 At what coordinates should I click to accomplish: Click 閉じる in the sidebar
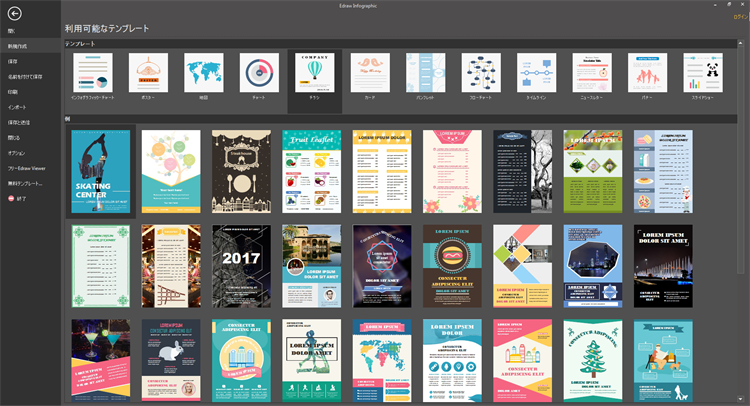click(14, 138)
